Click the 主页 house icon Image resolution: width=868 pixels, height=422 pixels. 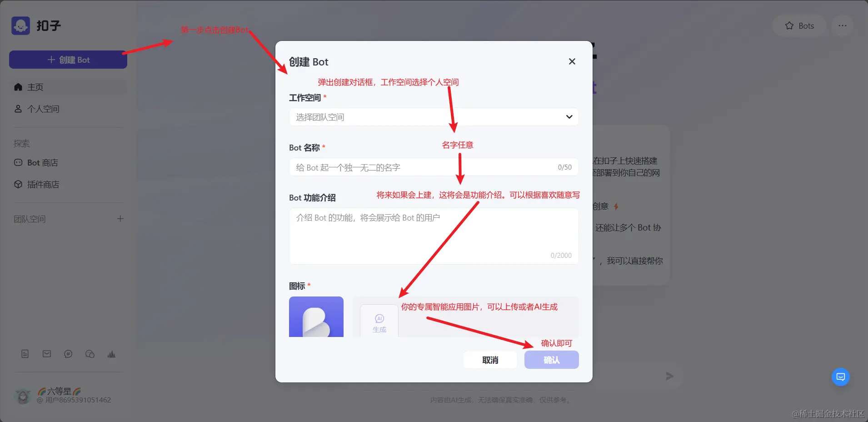(18, 87)
